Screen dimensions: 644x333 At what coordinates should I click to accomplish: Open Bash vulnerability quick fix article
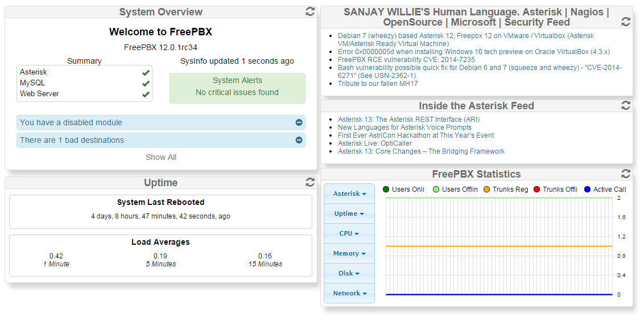tap(480, 72)
